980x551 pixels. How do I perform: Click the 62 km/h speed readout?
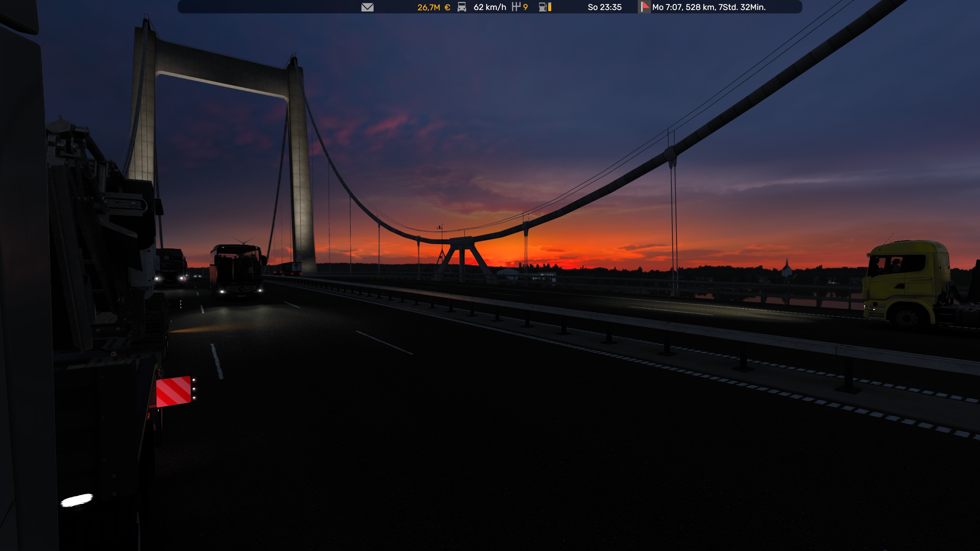click(490, 7)
